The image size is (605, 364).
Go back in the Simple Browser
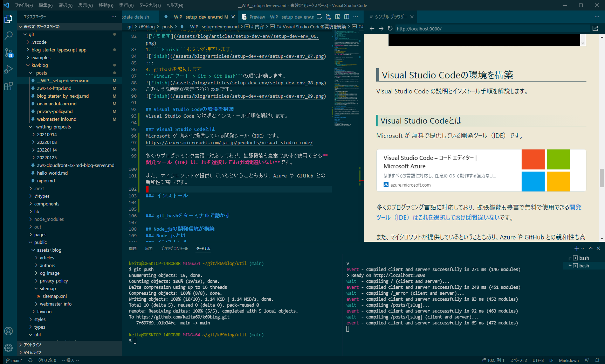coord(372,29)
